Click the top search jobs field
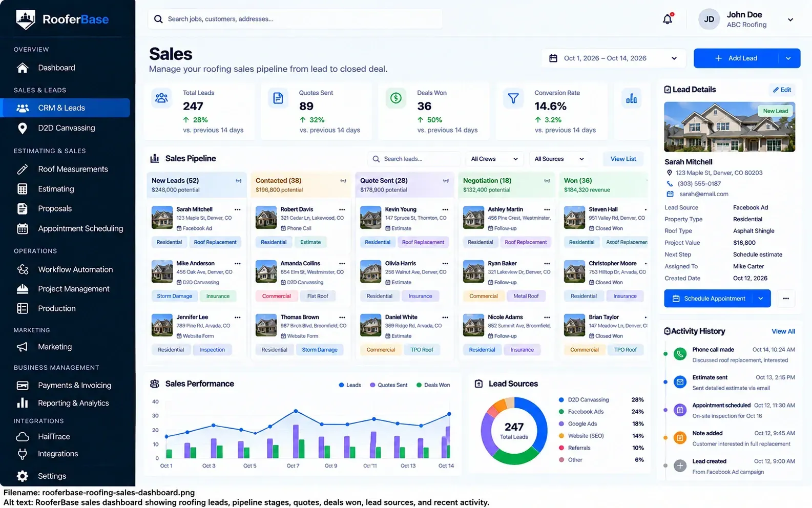Screen dimensions: 812x508 [x=295, y=19]
